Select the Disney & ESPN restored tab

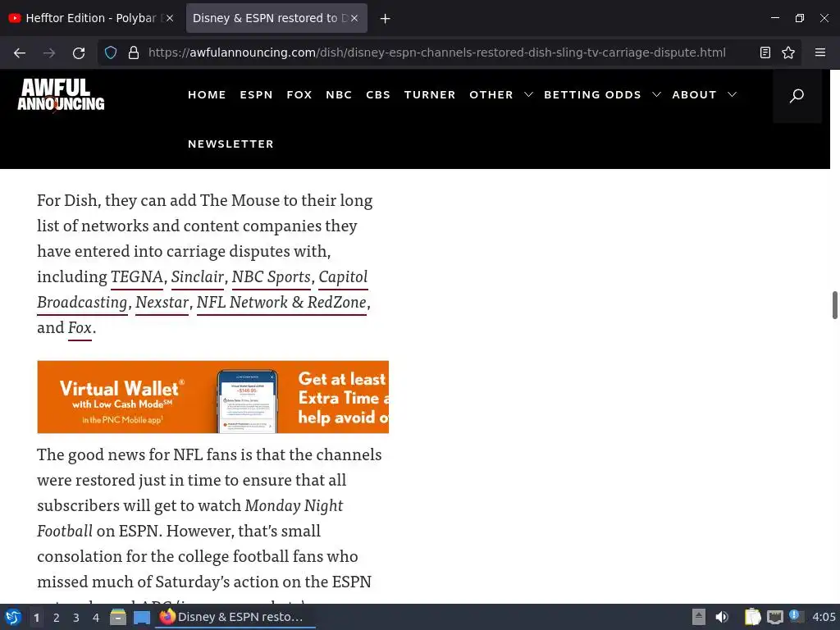point(276,18)
